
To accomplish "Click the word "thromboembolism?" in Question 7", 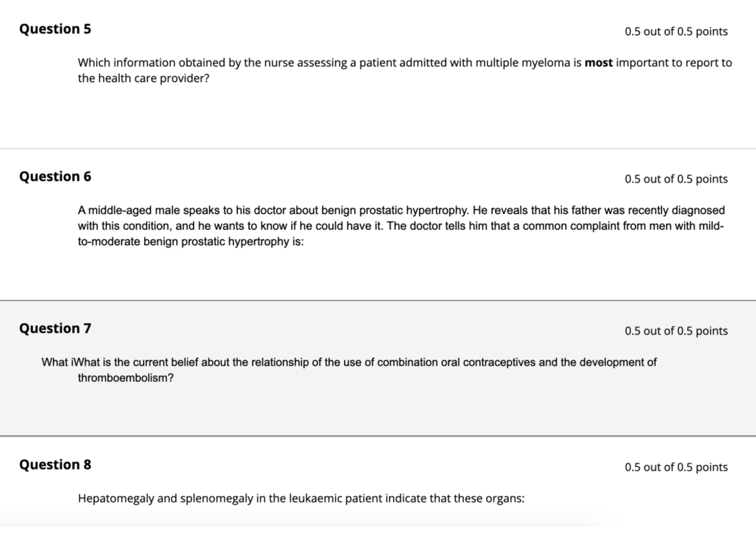I will coord(126,378).
